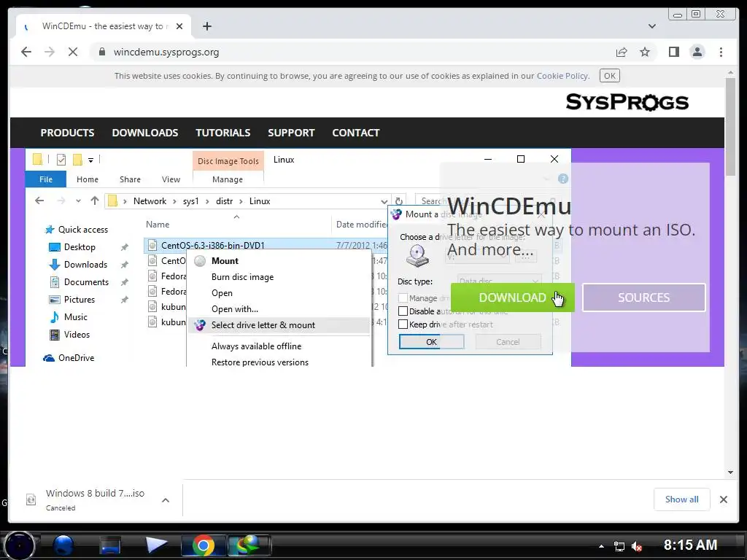Click Show all downloads

[x=682, y=499]
